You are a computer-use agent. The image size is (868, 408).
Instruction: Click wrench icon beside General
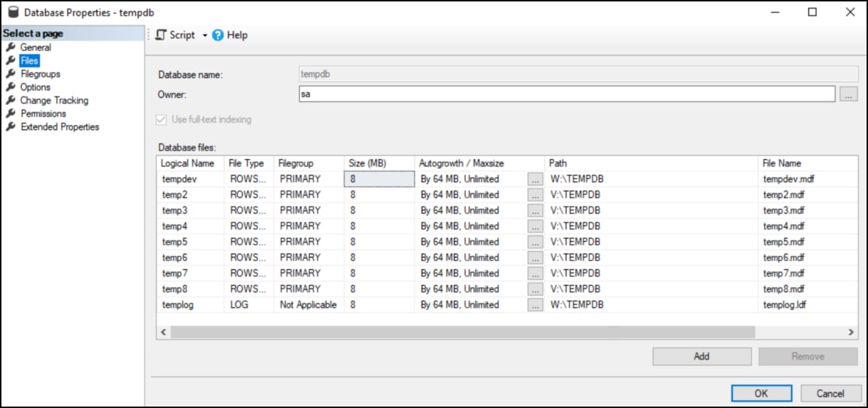point(11,48)
